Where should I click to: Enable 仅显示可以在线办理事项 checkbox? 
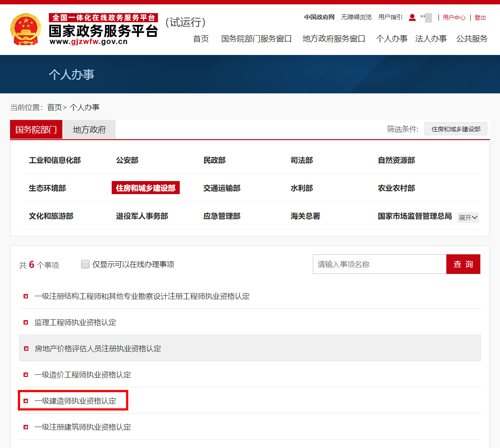tap(85, 264)
